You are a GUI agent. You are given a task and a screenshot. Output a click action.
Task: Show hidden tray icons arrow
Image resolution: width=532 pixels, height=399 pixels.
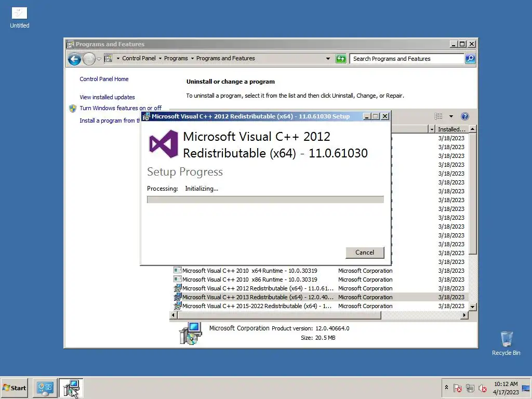tap(446, 388)
